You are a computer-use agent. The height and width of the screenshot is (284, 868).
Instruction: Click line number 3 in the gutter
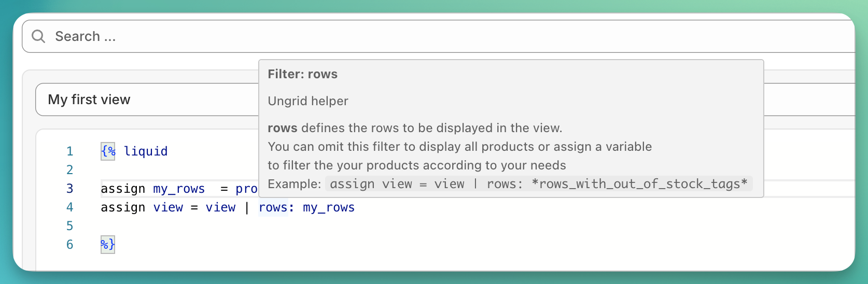point(69,189)
